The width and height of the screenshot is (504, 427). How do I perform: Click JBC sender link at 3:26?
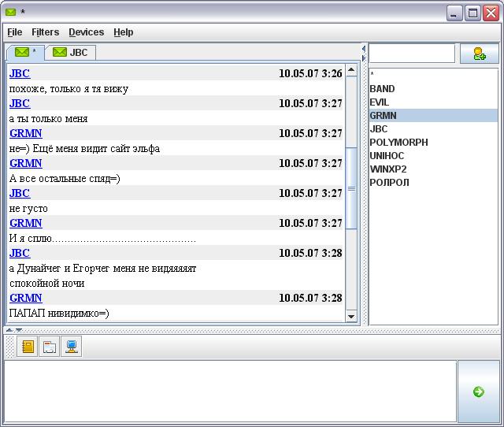(20, 73)
